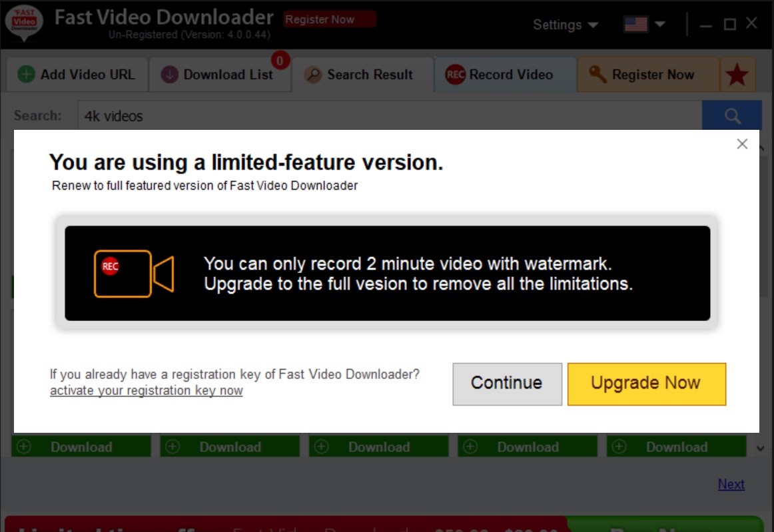Click the yellow Upgrade Now button
The width and height of the screenshot is (774, 532).
646,384
